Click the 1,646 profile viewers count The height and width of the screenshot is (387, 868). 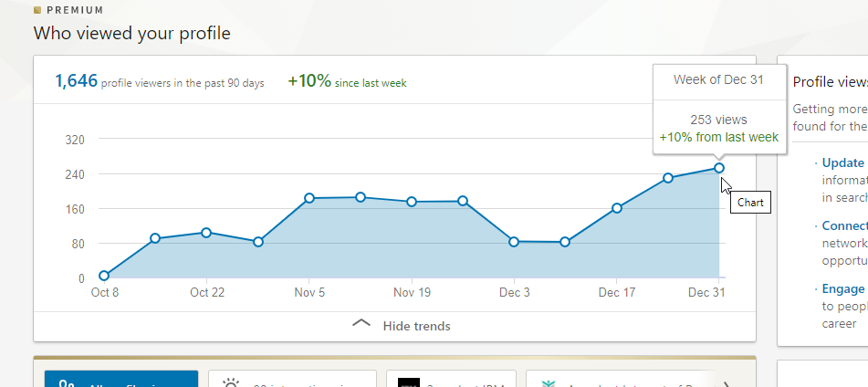[76, 81]
